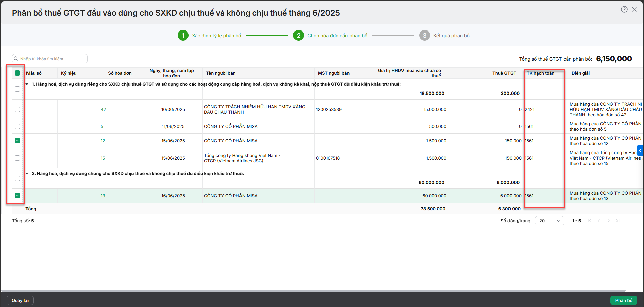Select the group 2 shared-use checkbox
The width and height of the screenshot is (644, 307).
17,178
